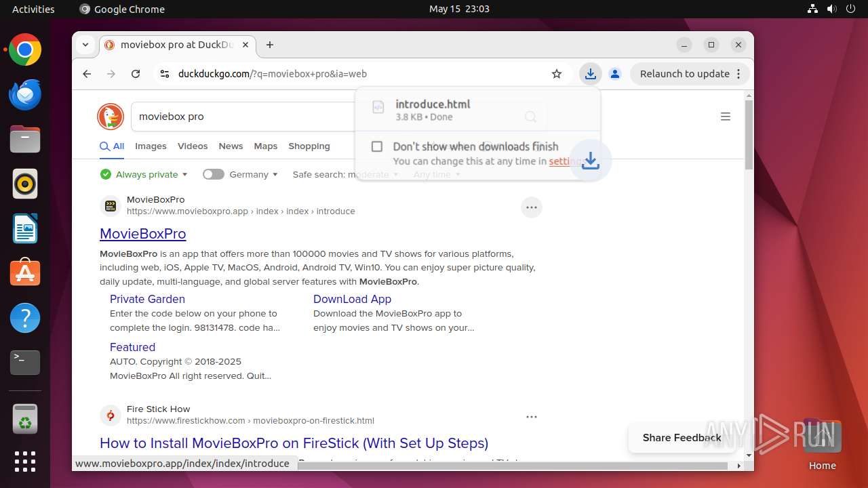Click the Chrome back arrow

coord(87,74)
